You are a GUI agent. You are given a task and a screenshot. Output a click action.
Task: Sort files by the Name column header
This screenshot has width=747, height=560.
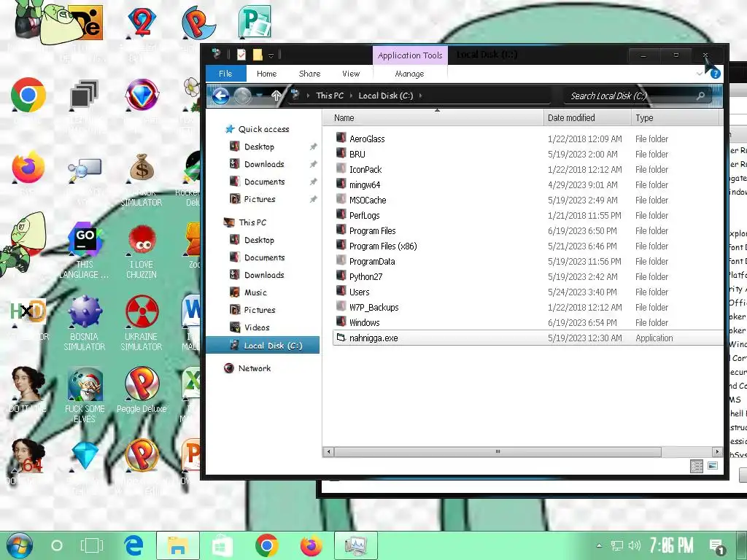(433, 118)
